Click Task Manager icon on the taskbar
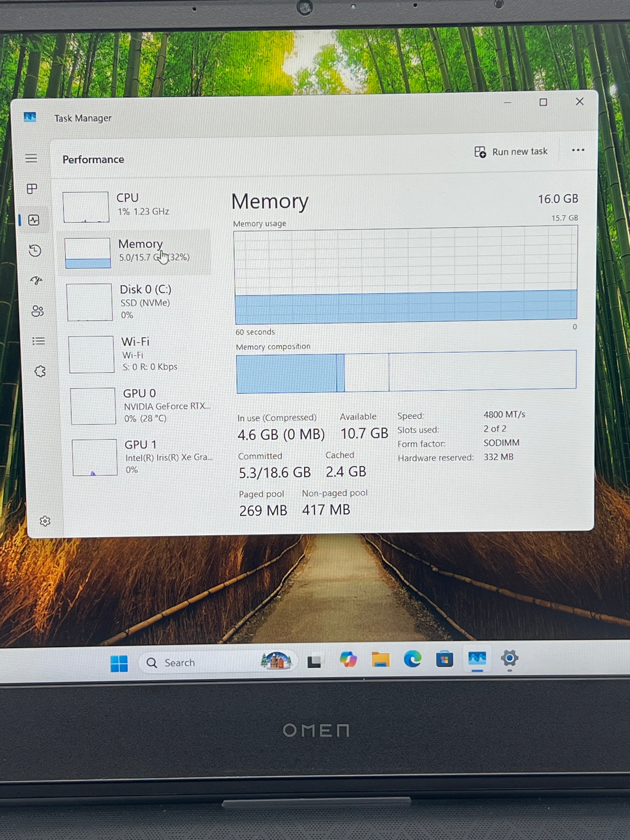The height and width of the screenshot is (840, 630). pos(477,658)
